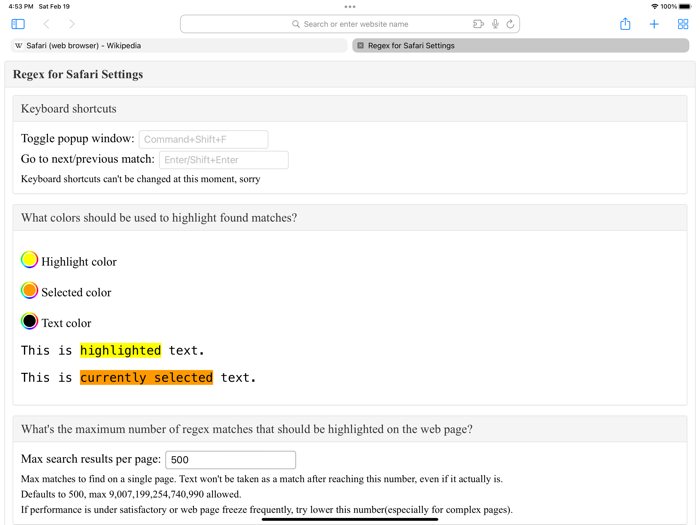Click the 'Selected color' label
The height and width of the screenshot is (525, 700).
coord(76,292)
